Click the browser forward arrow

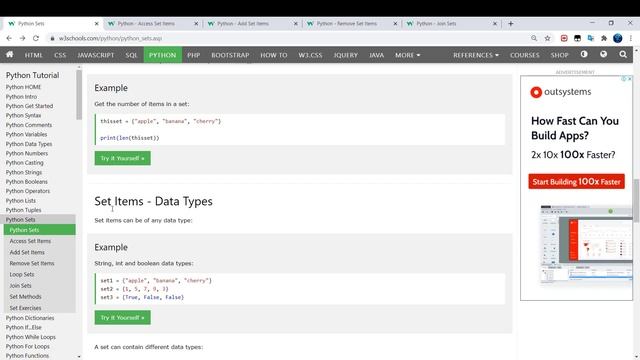[22, 38]
